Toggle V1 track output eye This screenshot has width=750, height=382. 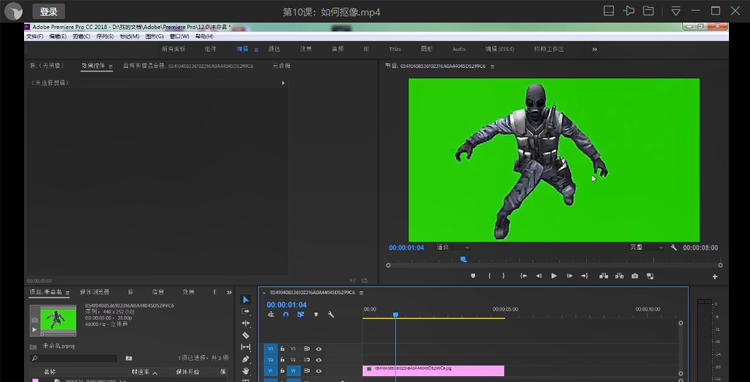point(319,371)
